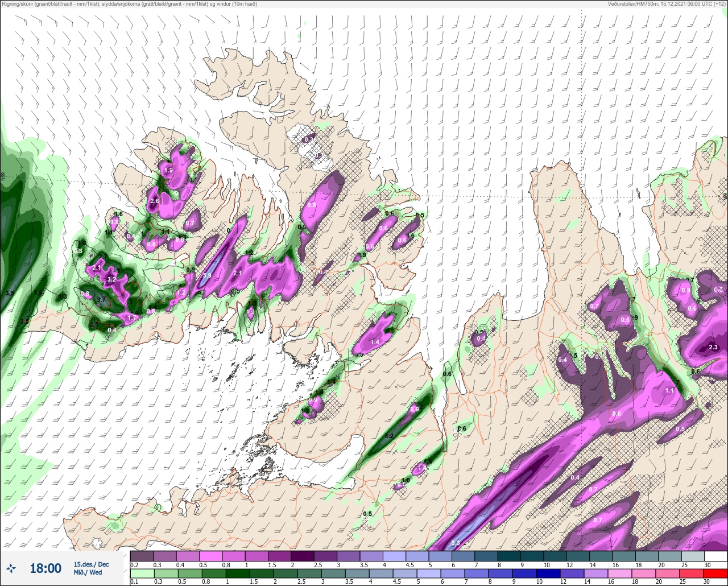Select the red 30 swatch in lower legend row
This screenshot has height=586, width=728.
[x=715, y=573]
